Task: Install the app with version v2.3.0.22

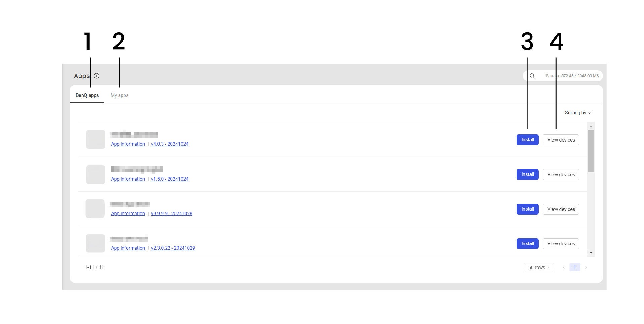Action: point(527,244)
